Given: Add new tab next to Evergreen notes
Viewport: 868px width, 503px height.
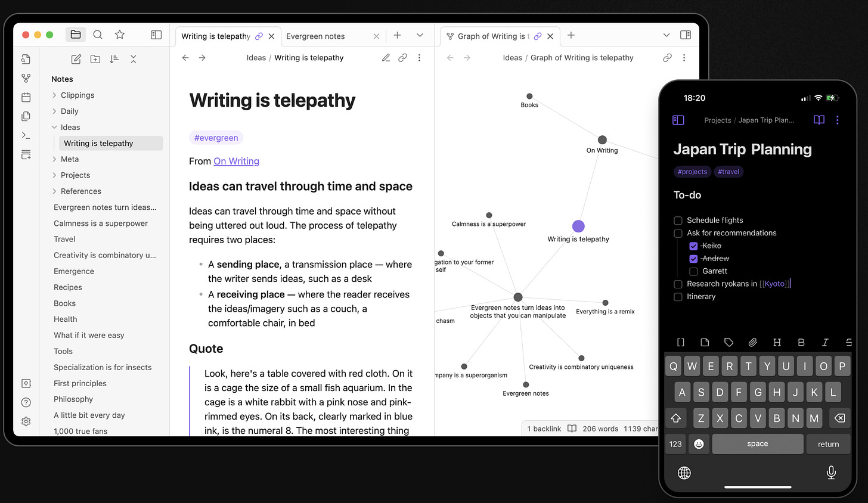Looking at the screenshot, I should click(397, 35).
